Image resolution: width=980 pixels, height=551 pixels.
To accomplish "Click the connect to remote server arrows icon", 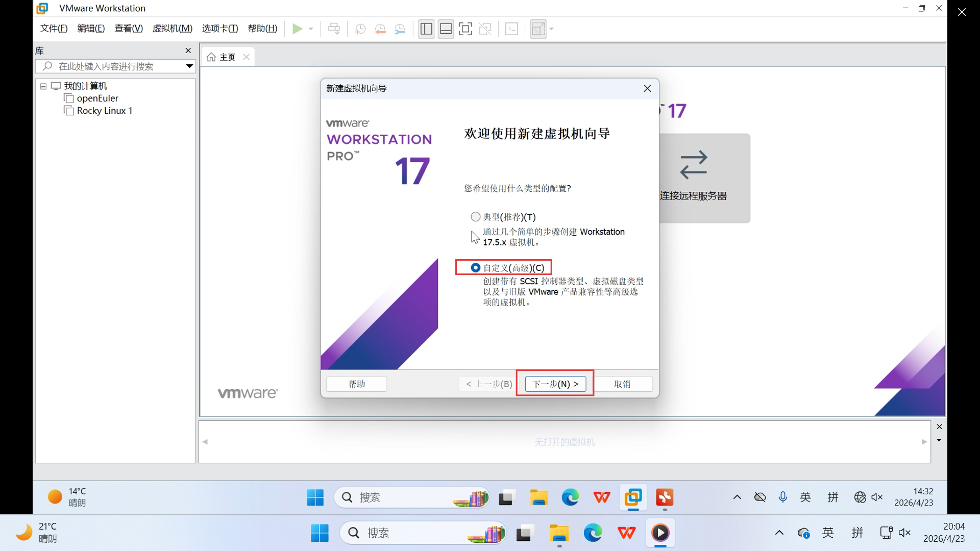I will click(x=693, y=164).
